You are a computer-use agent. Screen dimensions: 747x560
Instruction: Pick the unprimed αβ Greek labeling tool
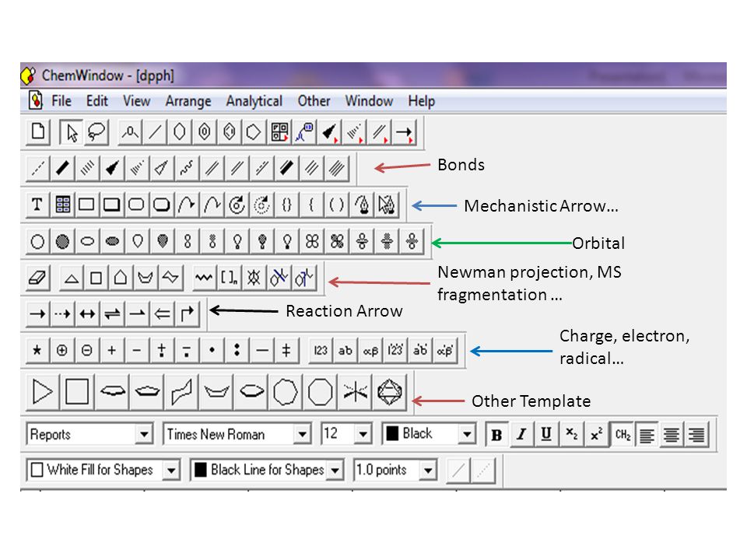click(370, 351)
